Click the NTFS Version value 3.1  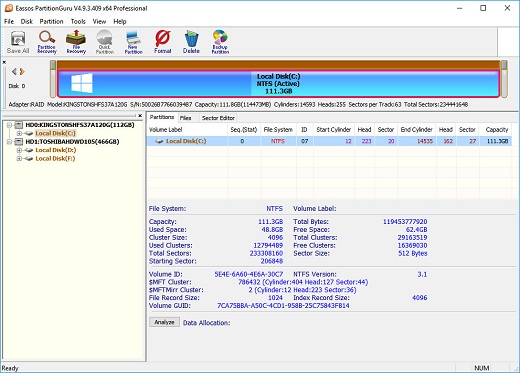(x=422, y=274)
